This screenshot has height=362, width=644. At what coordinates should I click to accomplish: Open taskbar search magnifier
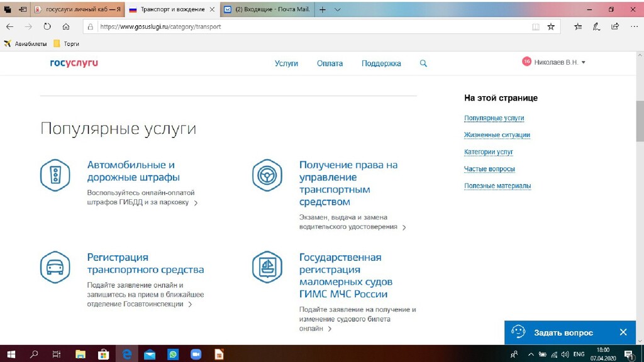[34, 354]
